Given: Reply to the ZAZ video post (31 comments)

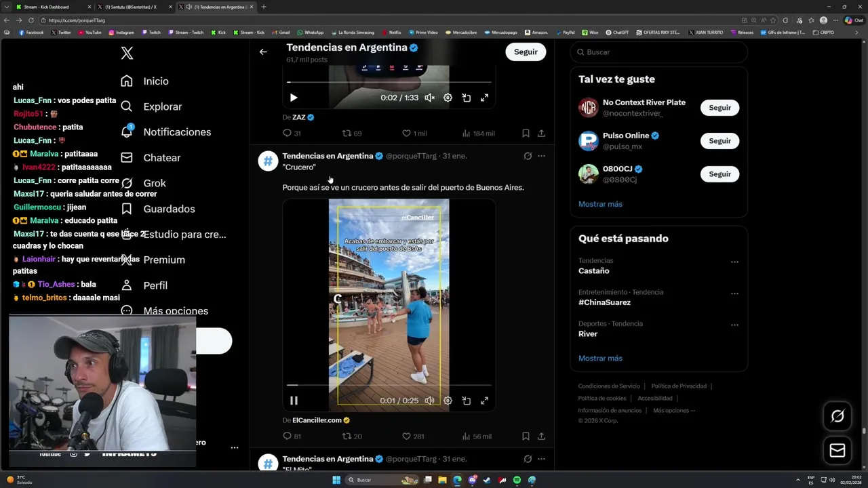Looking at the screenshot, I should tap(292, 134).
